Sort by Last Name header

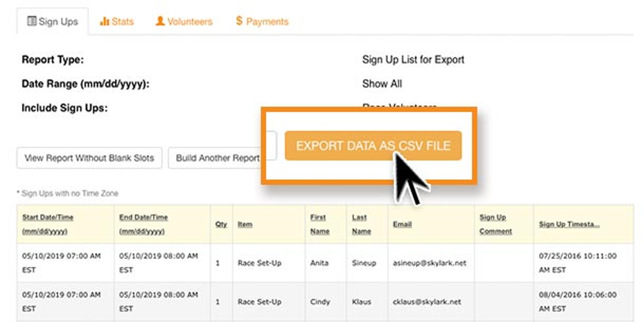point(359,218)
